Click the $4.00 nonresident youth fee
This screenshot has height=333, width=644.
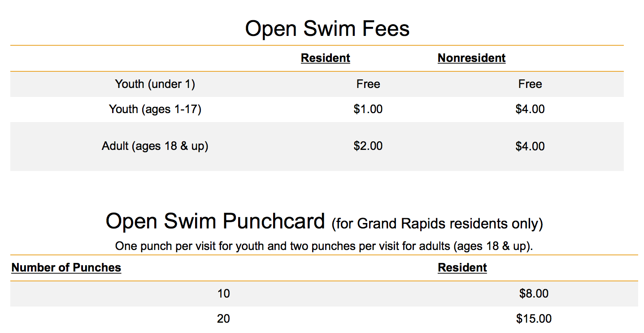[530, 109]
